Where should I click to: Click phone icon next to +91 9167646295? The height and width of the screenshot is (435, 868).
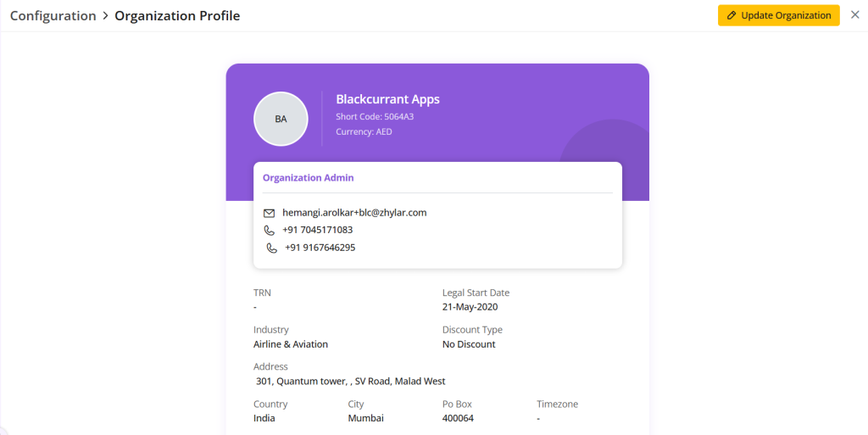[x=271, y=248]
